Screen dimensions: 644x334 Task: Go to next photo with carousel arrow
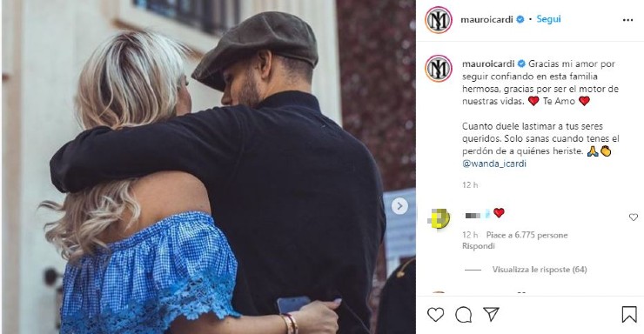pyautogui.click(x=399, y=206)
